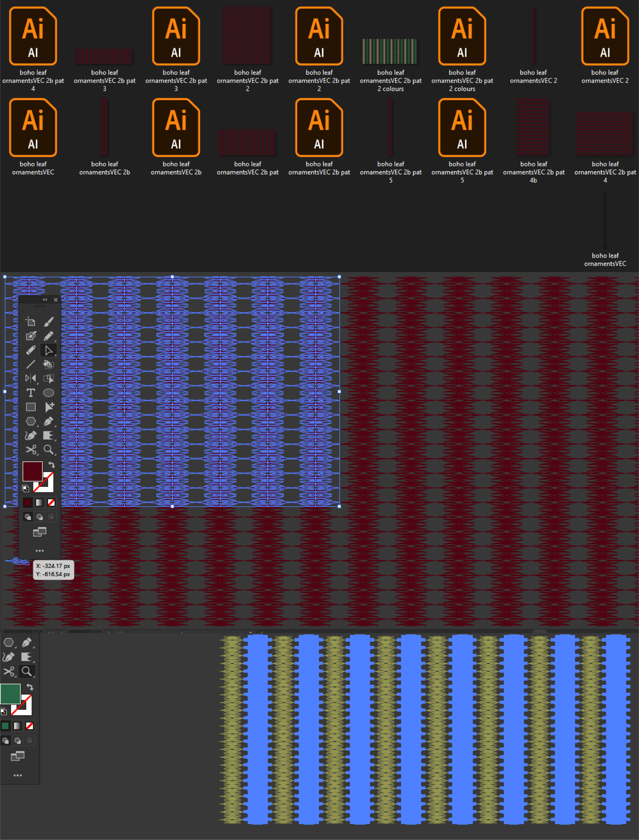Select the Line Segment tool
Viewport: 639px width, 840px height.
point(31,364)
